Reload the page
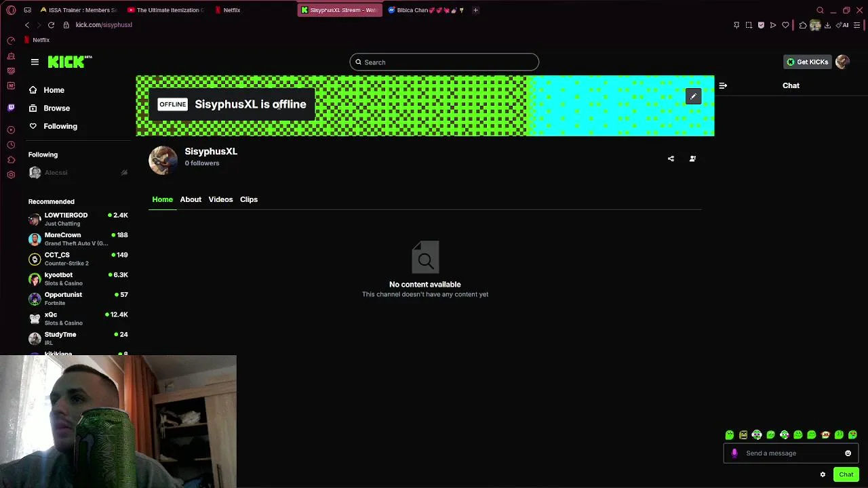This screenshot has width=868, height=488. 51,25
